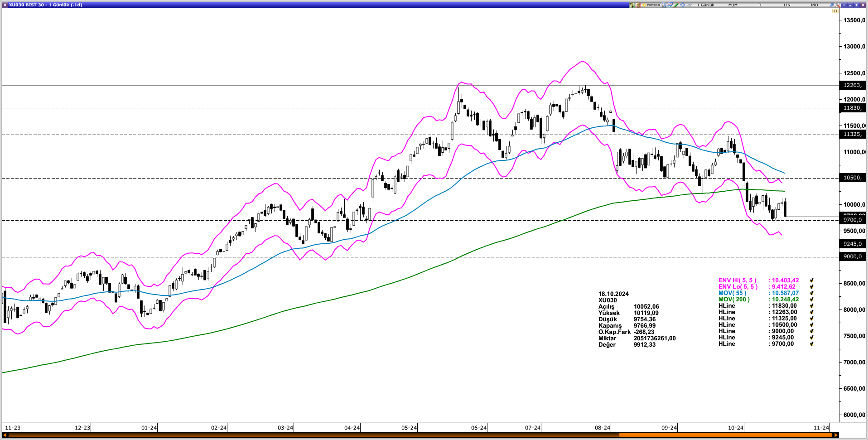Click the chart window system icon at title left
This screenshot has height=440, width=868.
click(x=5, y=5)
